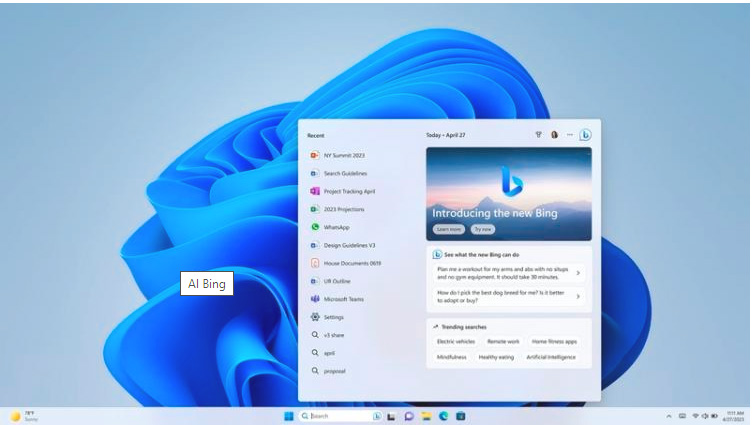The width and height of the screenshot is (753, 425).
Task: Launch Microsoft Edge from the taskbar
Action: tap(443, 416)
